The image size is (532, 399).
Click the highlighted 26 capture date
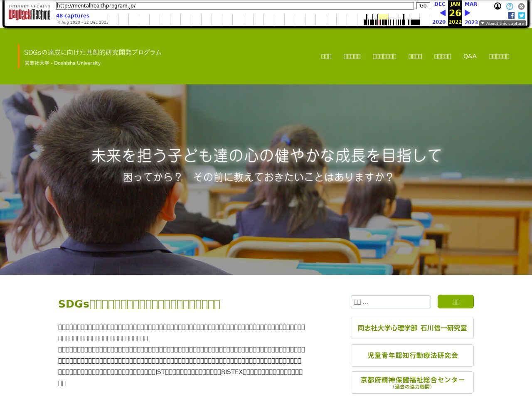click(455, 13)
